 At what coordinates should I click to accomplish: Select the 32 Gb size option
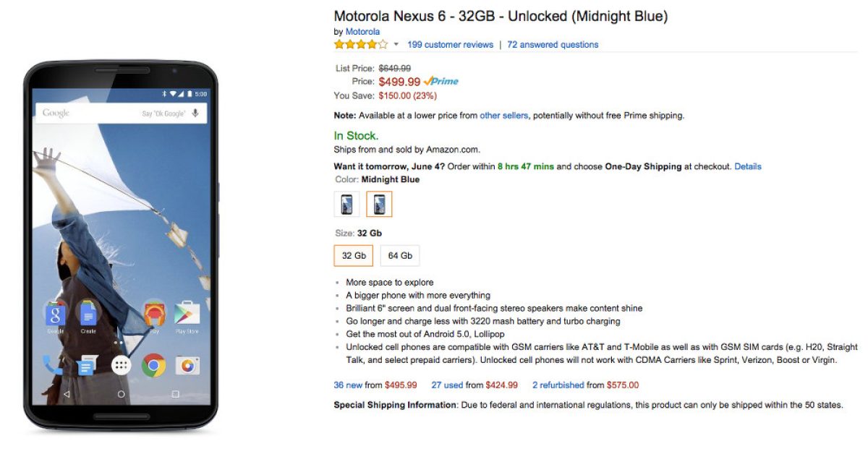click(354, 256)
